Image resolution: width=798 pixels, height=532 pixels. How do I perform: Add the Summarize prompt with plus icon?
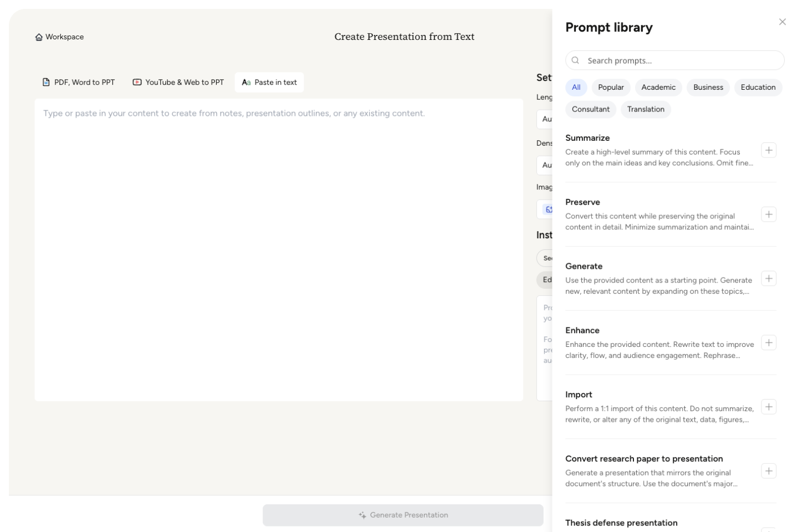click(x=769, y=150)
